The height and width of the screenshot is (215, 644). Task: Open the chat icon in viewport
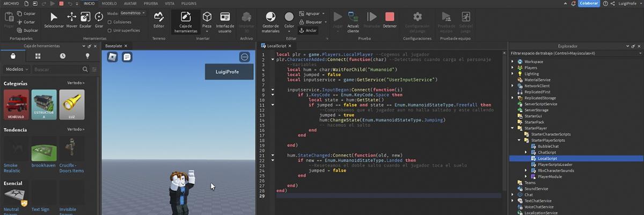click(x=127, y=57)
